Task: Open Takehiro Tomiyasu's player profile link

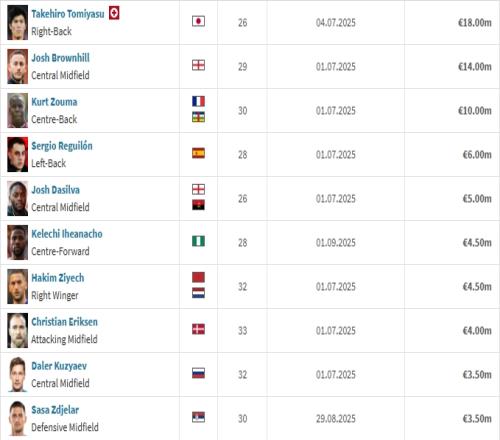Action: pos(68,14)
